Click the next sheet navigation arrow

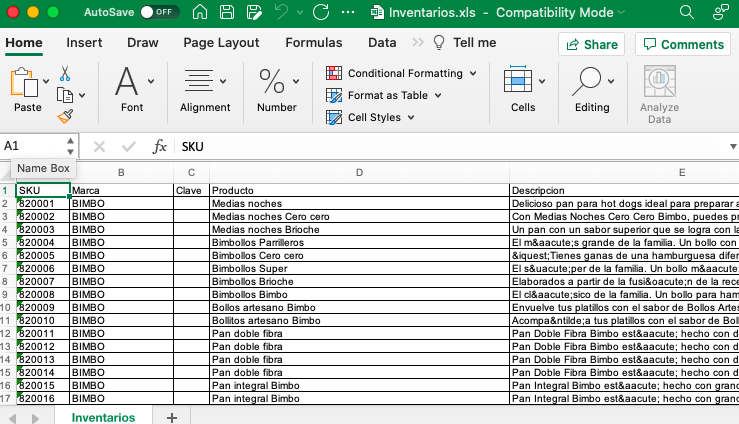click(35, 418)
